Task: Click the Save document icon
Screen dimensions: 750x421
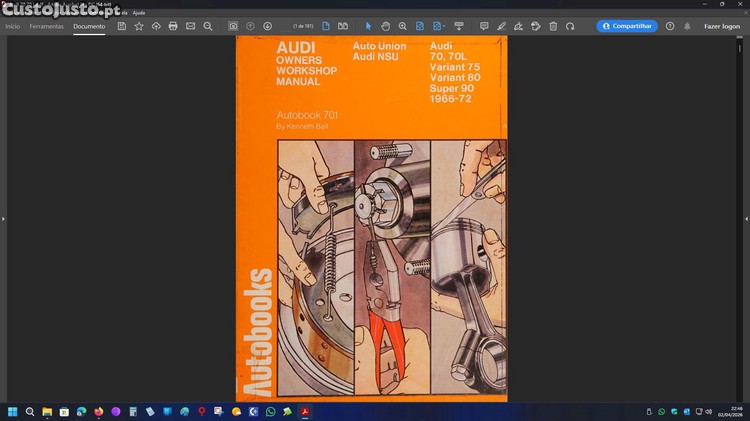Action: tap(122, 26)
